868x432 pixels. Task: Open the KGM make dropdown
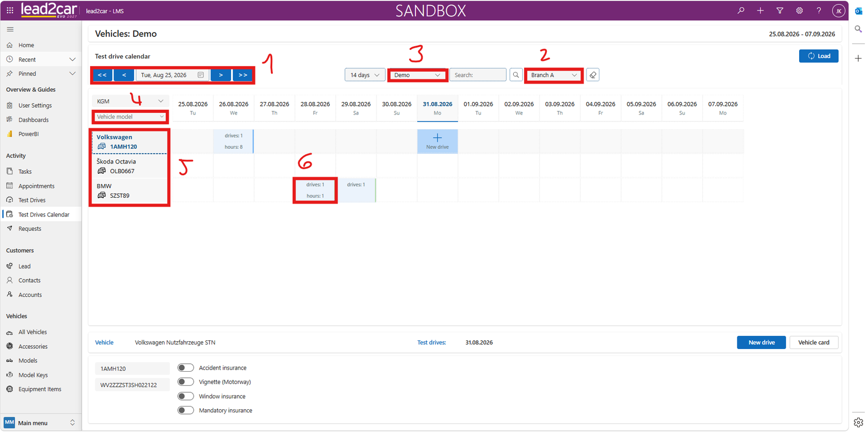130,101
